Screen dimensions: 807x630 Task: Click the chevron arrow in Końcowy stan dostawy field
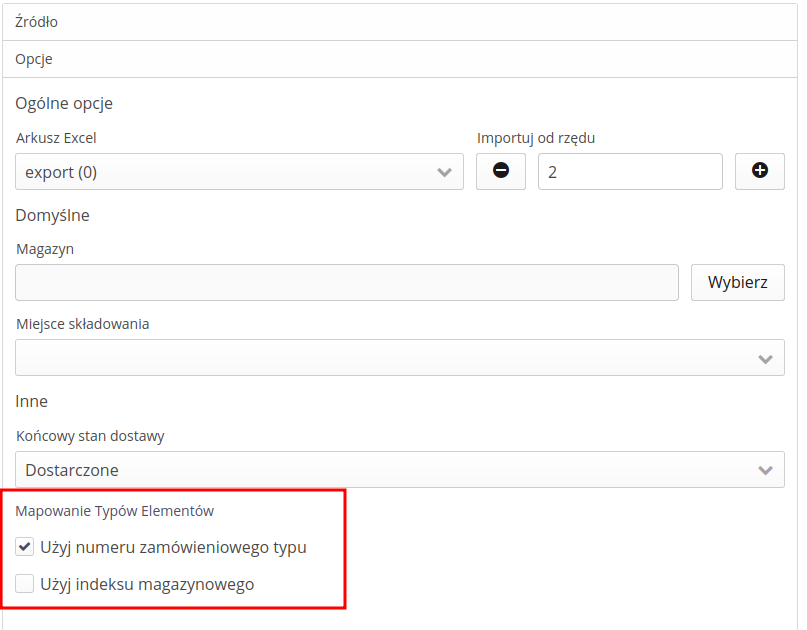coord(766,470)
